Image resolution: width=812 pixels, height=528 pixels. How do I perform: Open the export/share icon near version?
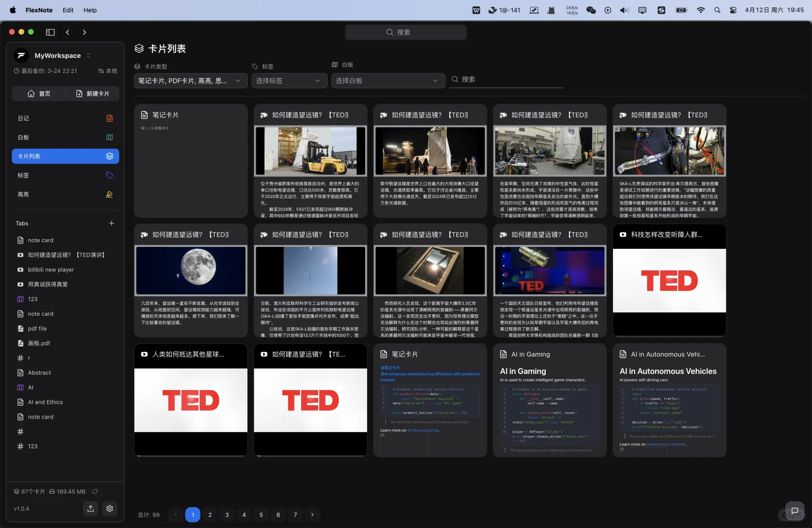point(91,508)
